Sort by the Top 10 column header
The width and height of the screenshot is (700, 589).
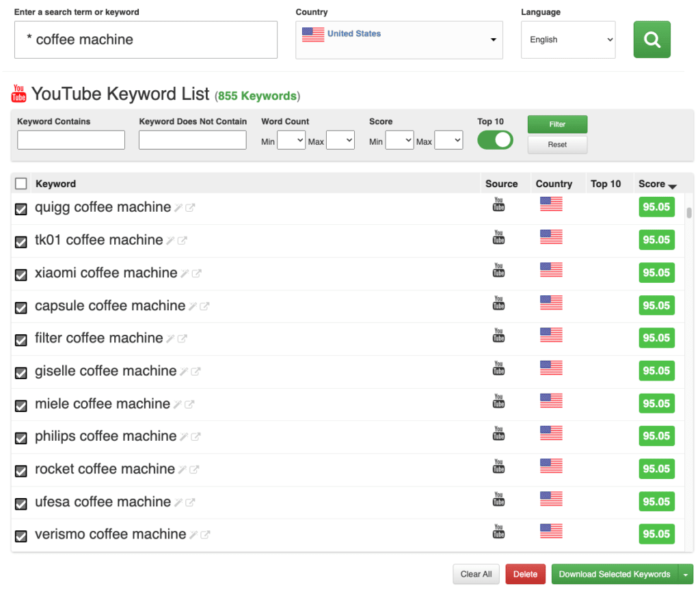click(606, 184)
